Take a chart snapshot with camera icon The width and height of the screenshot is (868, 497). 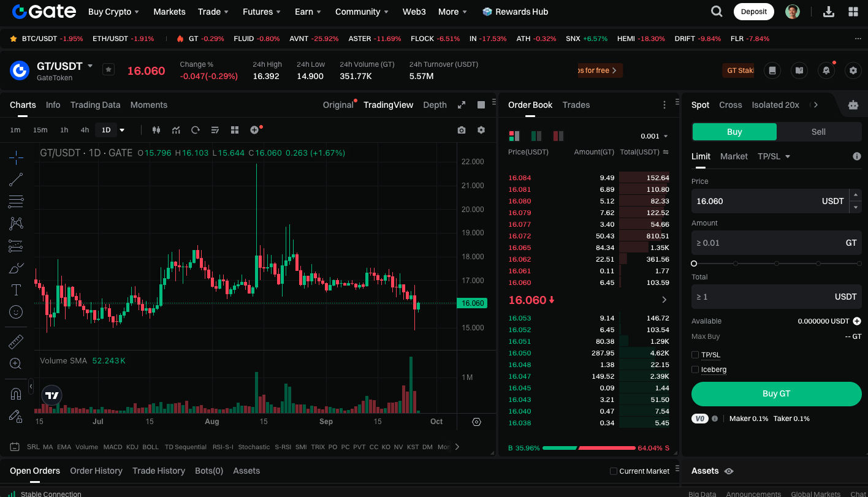click(462, 130)
